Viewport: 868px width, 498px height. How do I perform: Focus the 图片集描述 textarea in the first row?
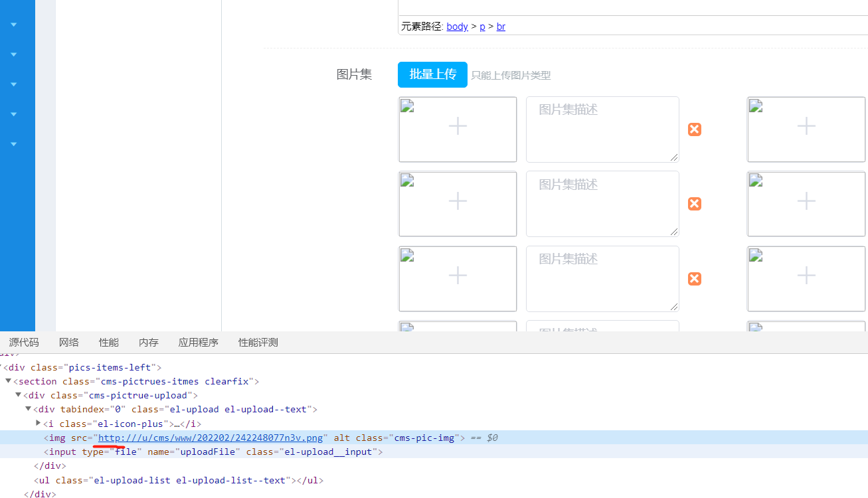602,129
